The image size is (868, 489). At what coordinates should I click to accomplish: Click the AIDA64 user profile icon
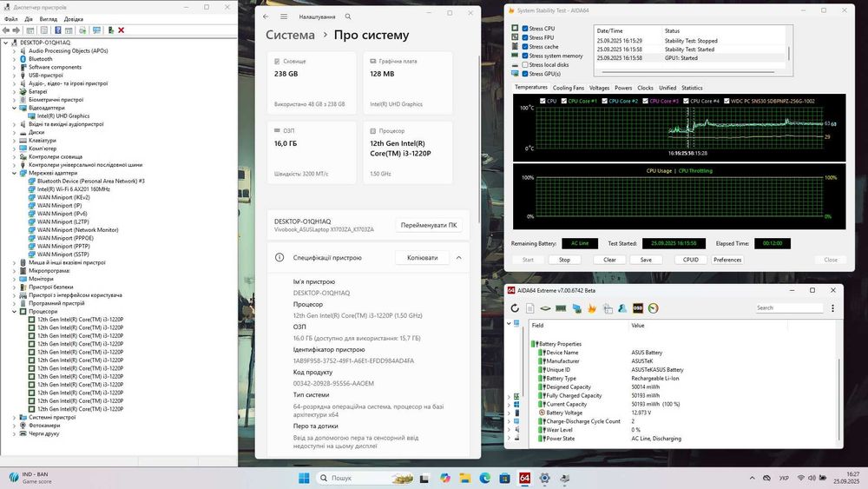[622, 308]
